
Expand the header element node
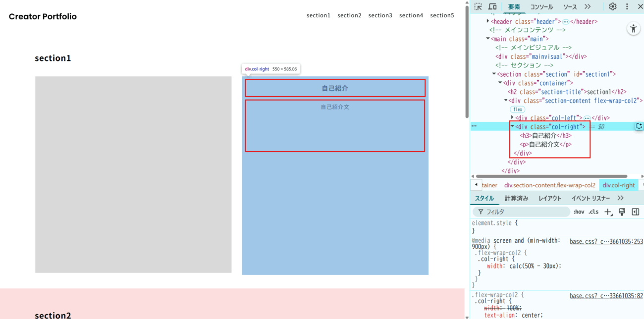tap(488, 21)
